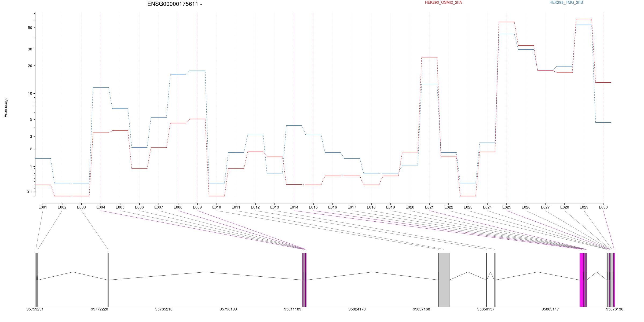
Task: Click y-axis tick value 30
Action: (x=30, y=49)
